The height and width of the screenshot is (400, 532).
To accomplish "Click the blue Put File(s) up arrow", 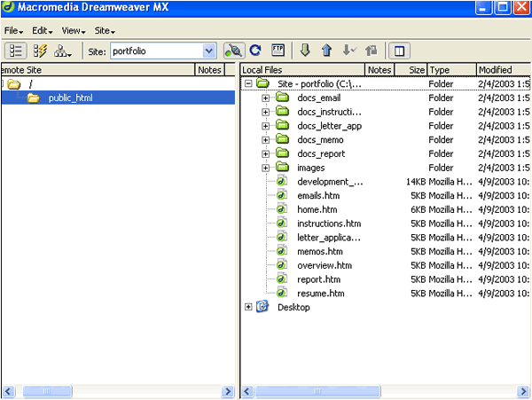I will [326, 51].
